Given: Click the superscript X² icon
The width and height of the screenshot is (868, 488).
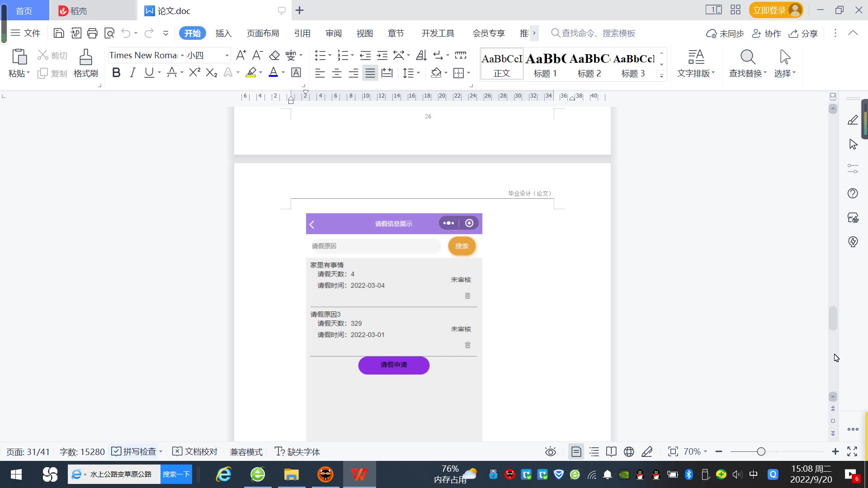Looking at the screenshot, I should pyautogui.click(x=194, y=73).
